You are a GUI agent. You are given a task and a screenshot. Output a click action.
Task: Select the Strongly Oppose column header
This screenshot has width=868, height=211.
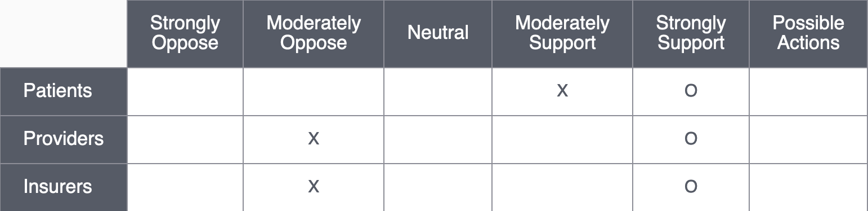coord(185,33)
